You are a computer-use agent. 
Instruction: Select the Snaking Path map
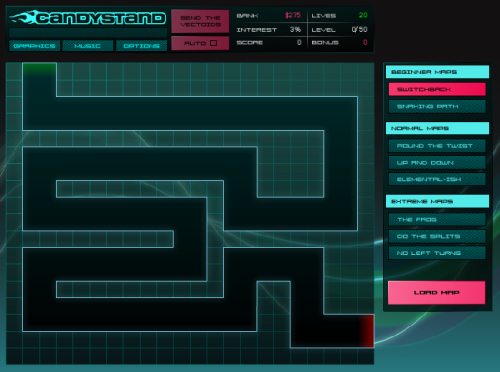coord(437,106)
